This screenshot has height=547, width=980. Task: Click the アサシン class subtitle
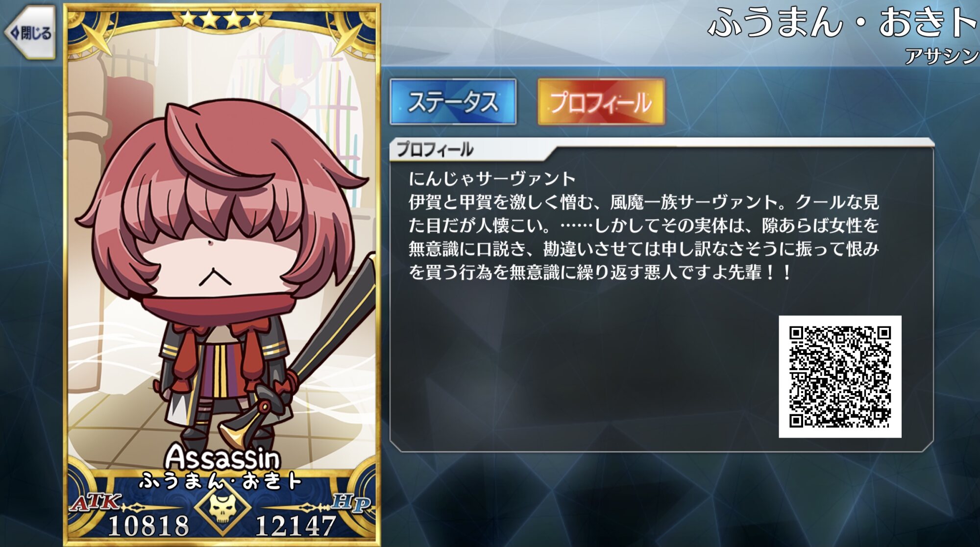[942, 56]
